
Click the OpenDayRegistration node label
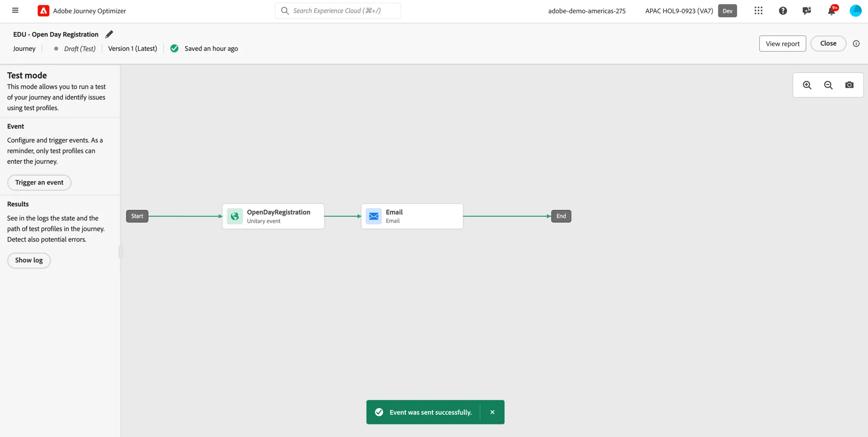click(x=278, y=212)
